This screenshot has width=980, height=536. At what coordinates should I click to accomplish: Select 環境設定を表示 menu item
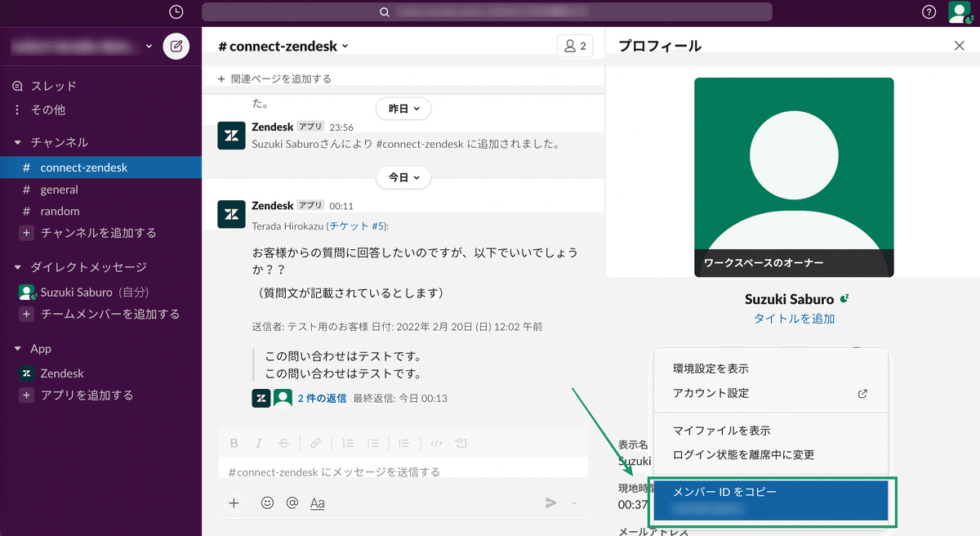pyautogui.click(x=770, y=368)
